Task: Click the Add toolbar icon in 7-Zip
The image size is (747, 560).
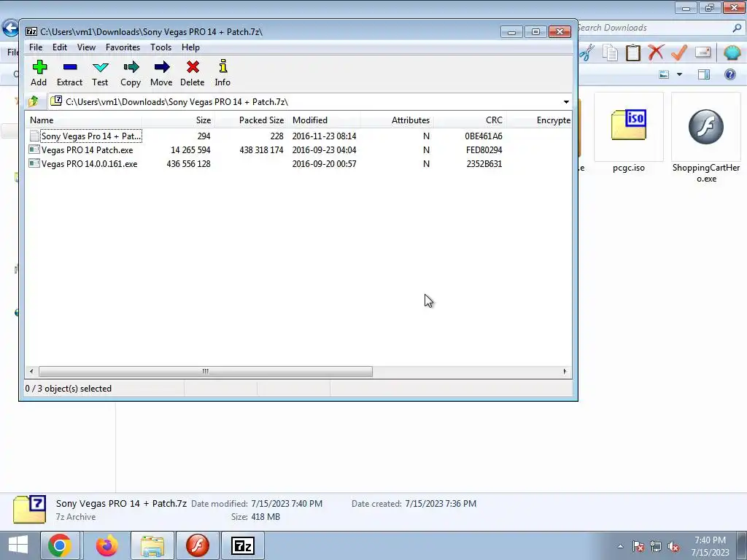Action: (39, 73)
